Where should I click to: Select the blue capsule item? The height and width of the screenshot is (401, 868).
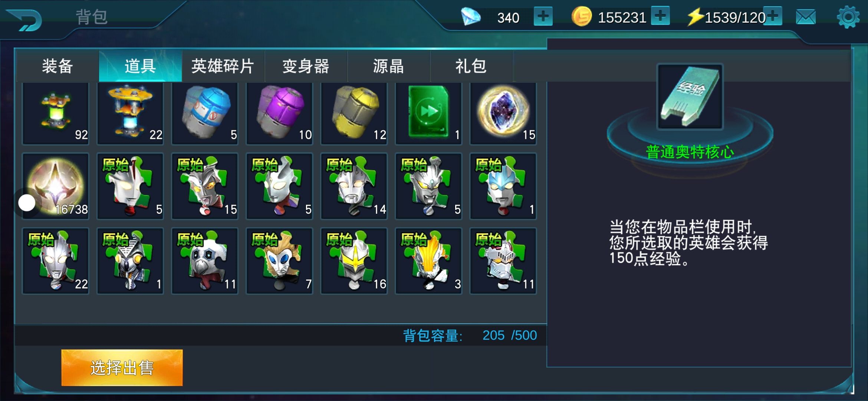[205, 113]
